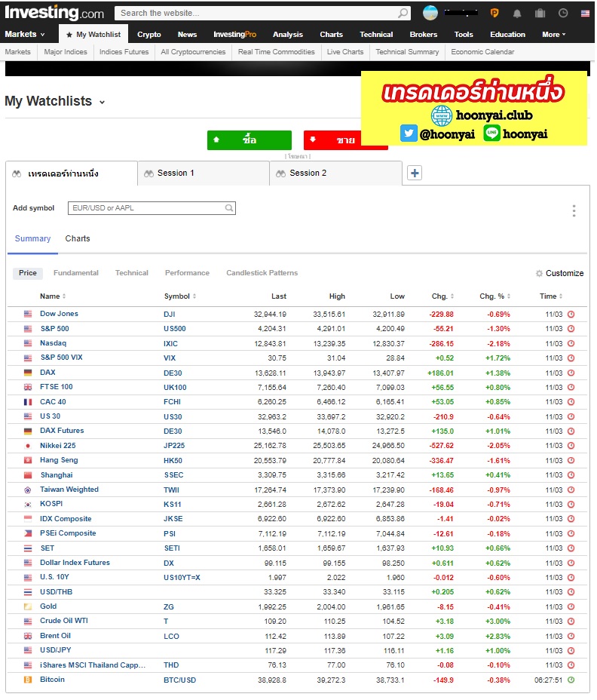Screen dimensions: 597x700
Task: Sort table by Symbol column arrows
Action: [194, 296]
